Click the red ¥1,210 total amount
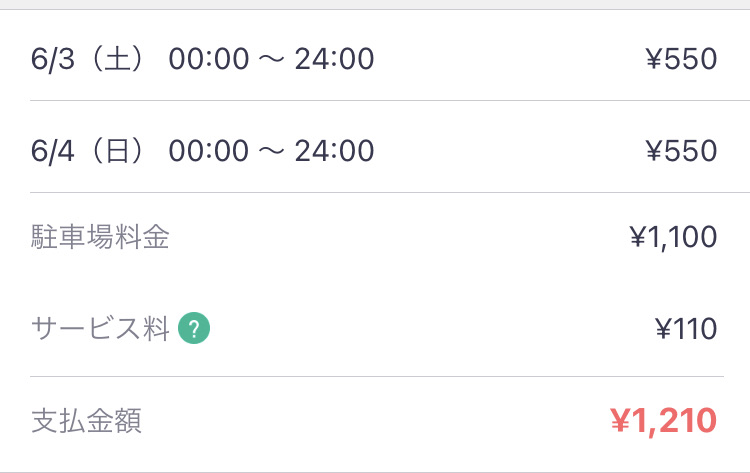Viewport: 750px width, 473px height. tap(663, 421)
